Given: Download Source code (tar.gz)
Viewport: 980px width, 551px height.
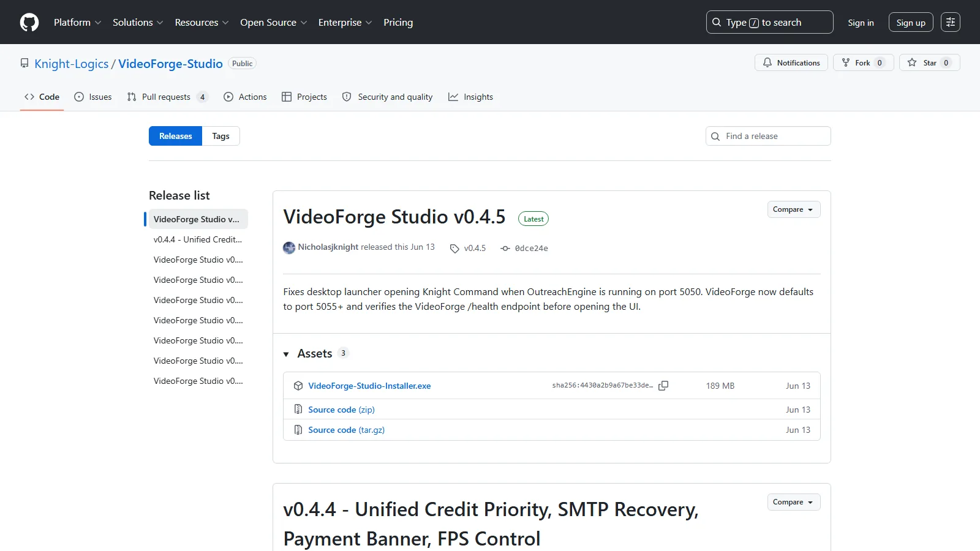Looking at the screenshot, I should click(x=346, y=430).
